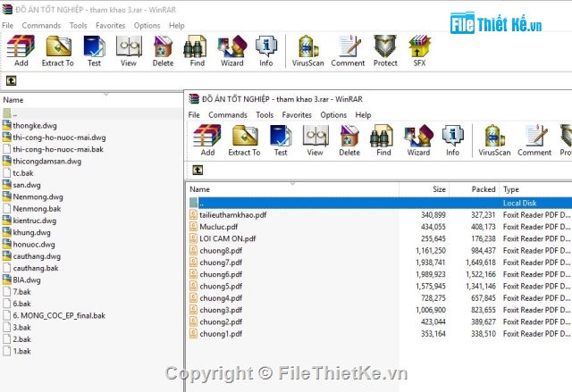Click View icon in back WinRAR window
Image resolution: width=572 pixels, height=392 pixels.
pyautogui.click(x=129, y=51)
